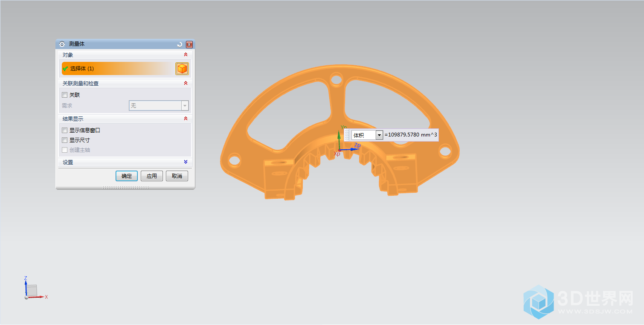Image resolution: width=644 pixels, height=325 pixels.
Task: Enable the 显示信息窗口 checkbox
Action: 65,131
